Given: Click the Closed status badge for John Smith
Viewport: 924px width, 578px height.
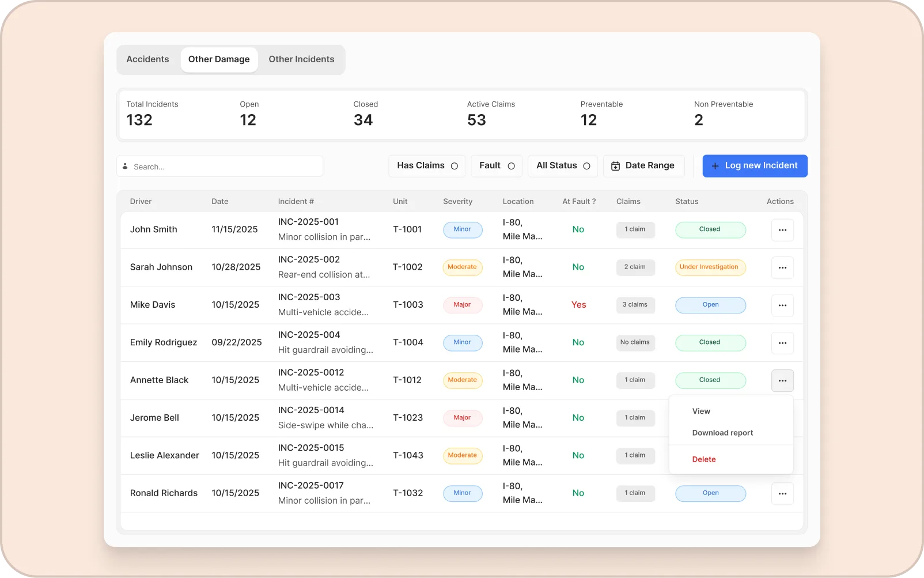Looking at the screenshot, I should [x=710, y=229].
